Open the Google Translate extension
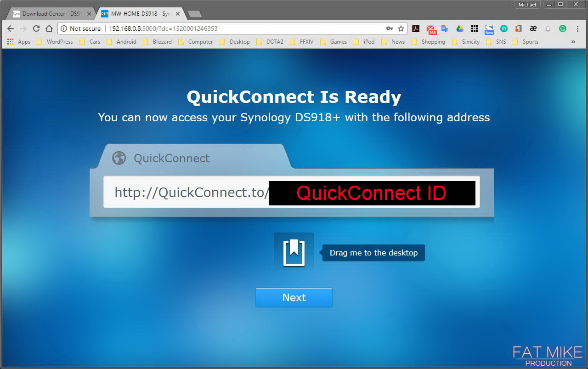Image resolution: width=588 pixels, height=369 pixels. point(445,28)
